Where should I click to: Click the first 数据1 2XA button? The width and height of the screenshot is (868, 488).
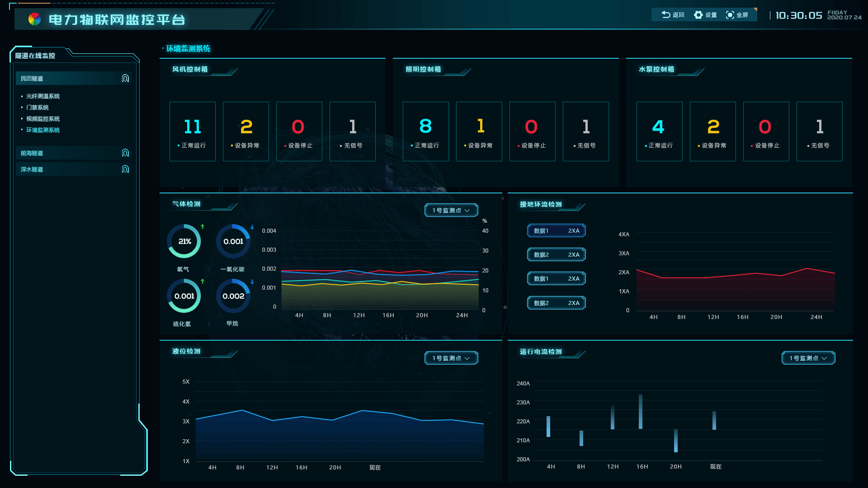556,230
